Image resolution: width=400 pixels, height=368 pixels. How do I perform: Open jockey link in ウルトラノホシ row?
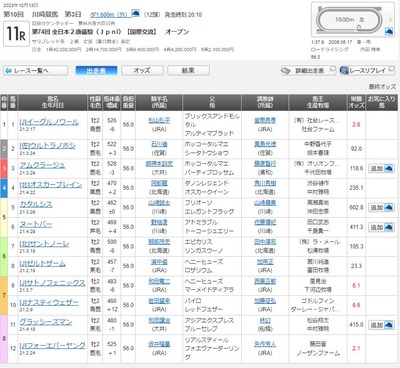click(159, 144)
